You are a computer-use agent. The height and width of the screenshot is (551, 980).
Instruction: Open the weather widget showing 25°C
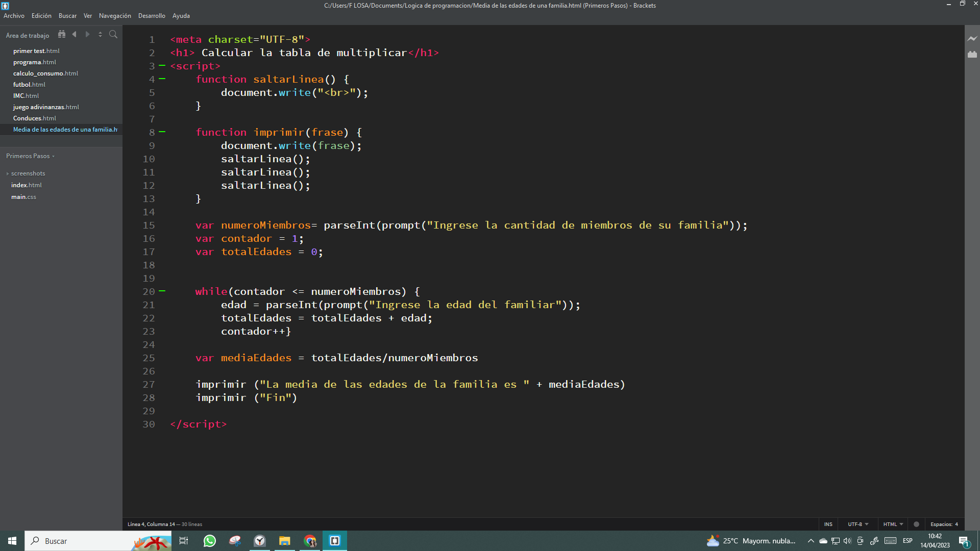pyautogui.click(x=751, y=541)
